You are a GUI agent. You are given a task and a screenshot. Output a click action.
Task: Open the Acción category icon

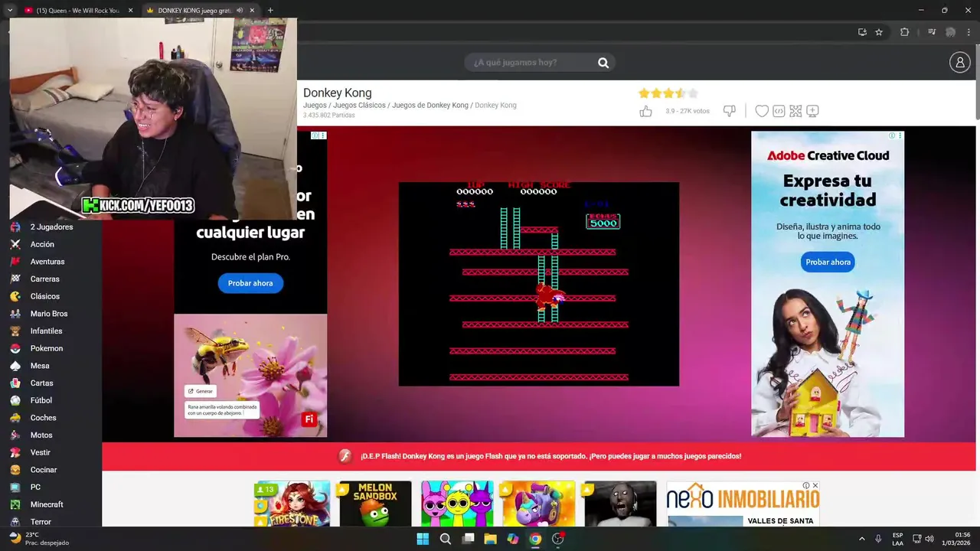pyautogui.click(x=15, y=244)
